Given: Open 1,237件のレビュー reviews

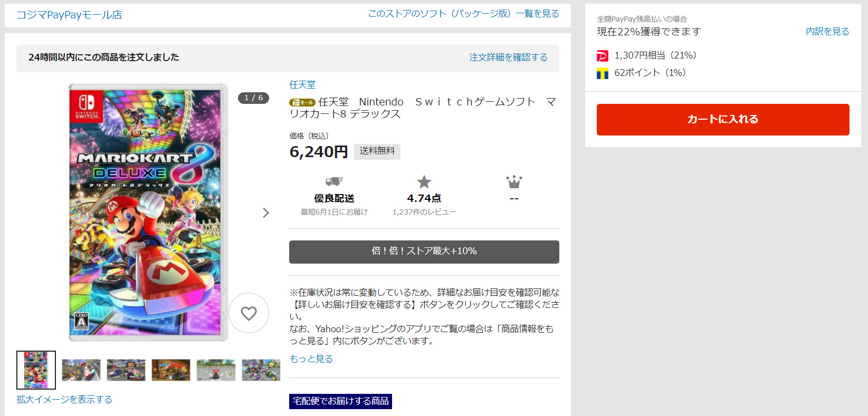Looking at the screenshot, I should tap(424, 212).
